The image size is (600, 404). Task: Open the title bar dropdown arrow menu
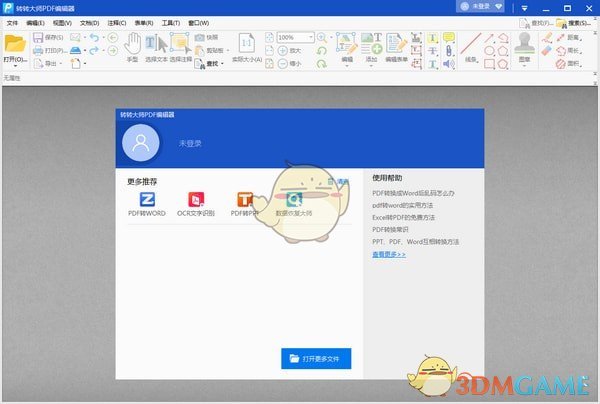525,8
